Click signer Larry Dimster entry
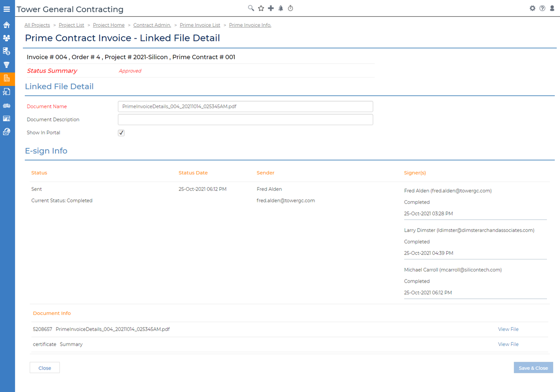Image resolution: width=560 pixels, height=392 pixels. (469, 231)
